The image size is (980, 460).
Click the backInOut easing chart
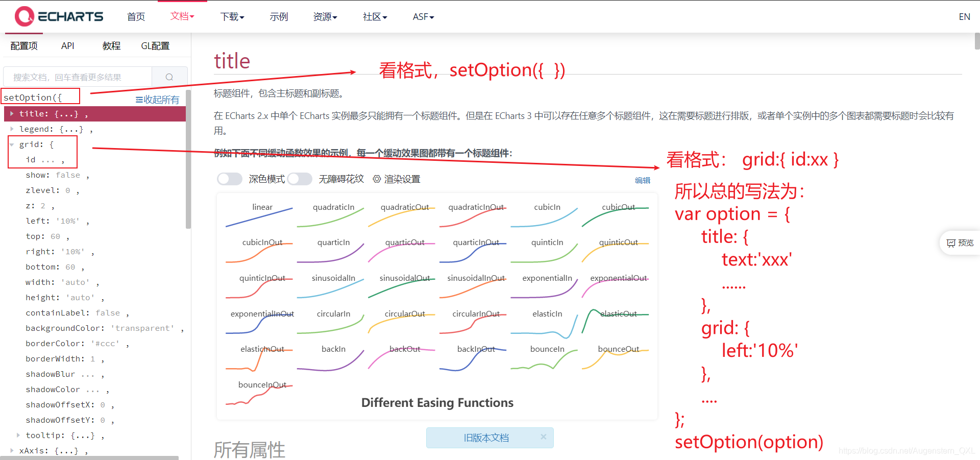pyautogui.click(x=473, y=357)
